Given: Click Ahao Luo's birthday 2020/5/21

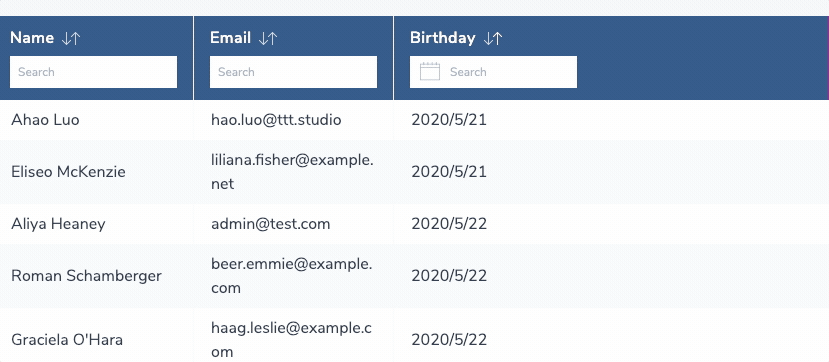Looking at the screenshot, I should point(449,120).
